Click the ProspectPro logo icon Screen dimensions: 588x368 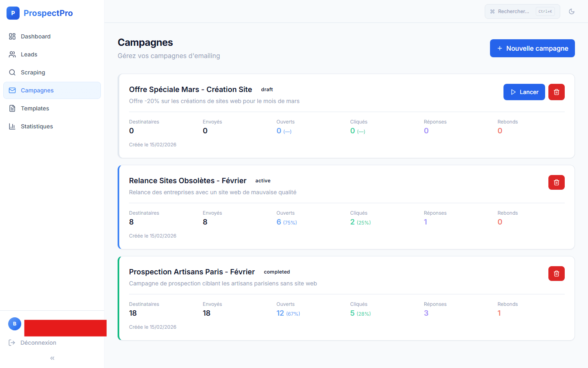point(13,13)
